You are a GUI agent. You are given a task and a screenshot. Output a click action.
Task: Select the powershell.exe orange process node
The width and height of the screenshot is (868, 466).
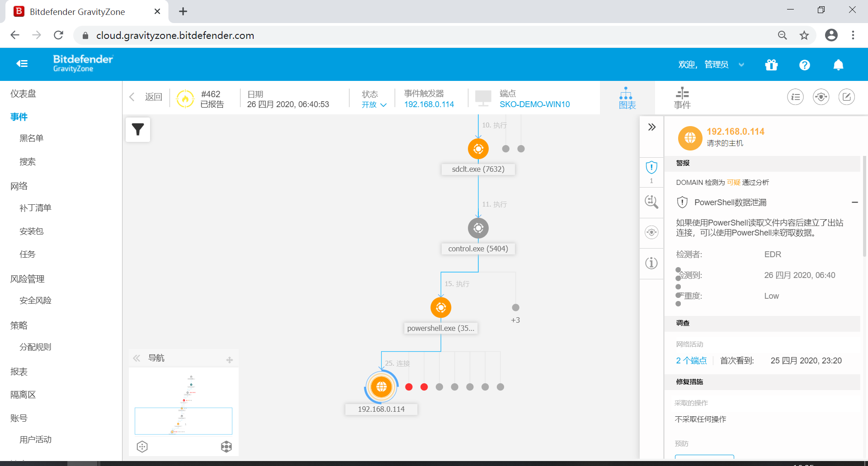(441, 308)
